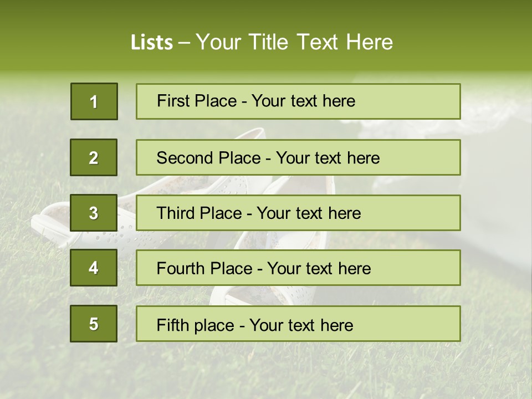Image resolution: width=532 pixels, height=399 pixels.
Task: Click the Fourth Place text bar
Action: tap(298, 268)
